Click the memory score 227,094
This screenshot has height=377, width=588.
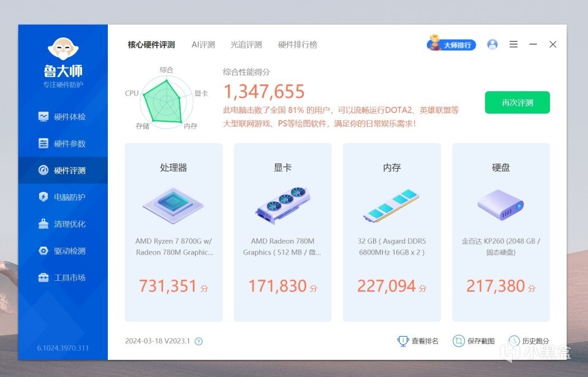(386, 286)
